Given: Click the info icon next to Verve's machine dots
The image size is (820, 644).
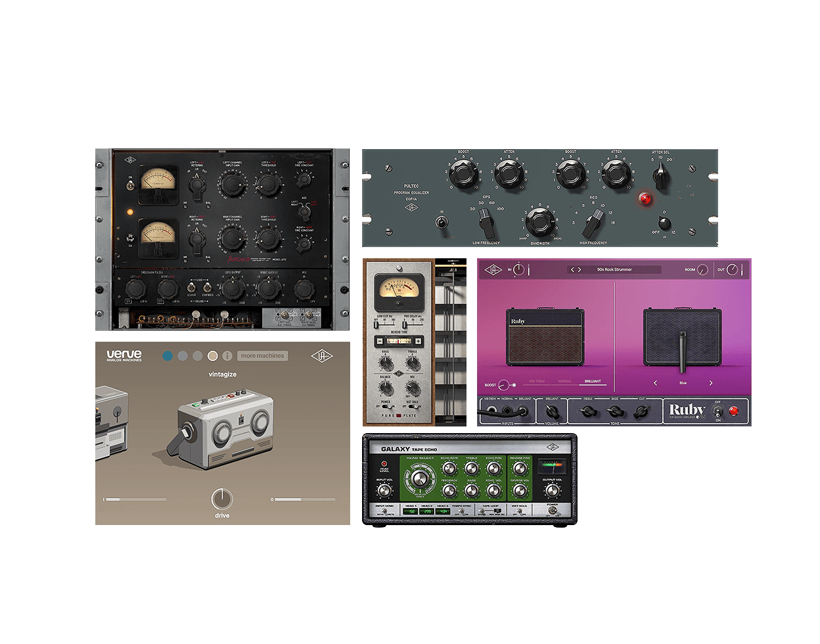Looking at the screenshot, I should [x=227, y=355].
